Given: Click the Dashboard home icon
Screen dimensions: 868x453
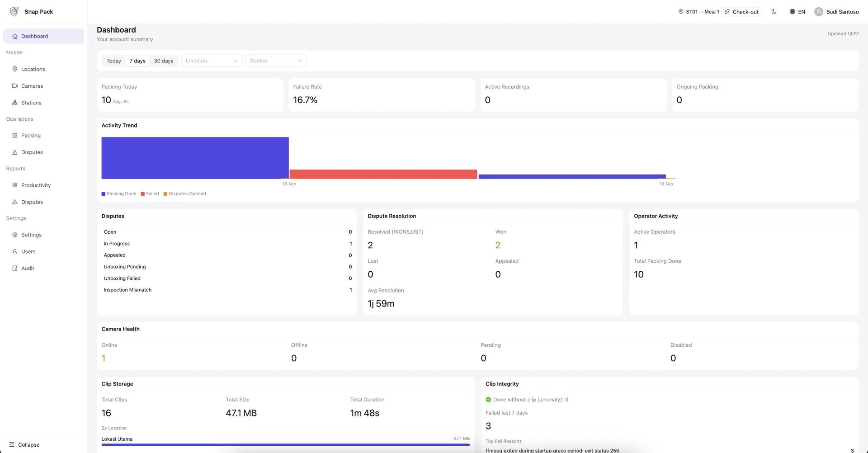Looking at the screenshot, I should [15, 36].
